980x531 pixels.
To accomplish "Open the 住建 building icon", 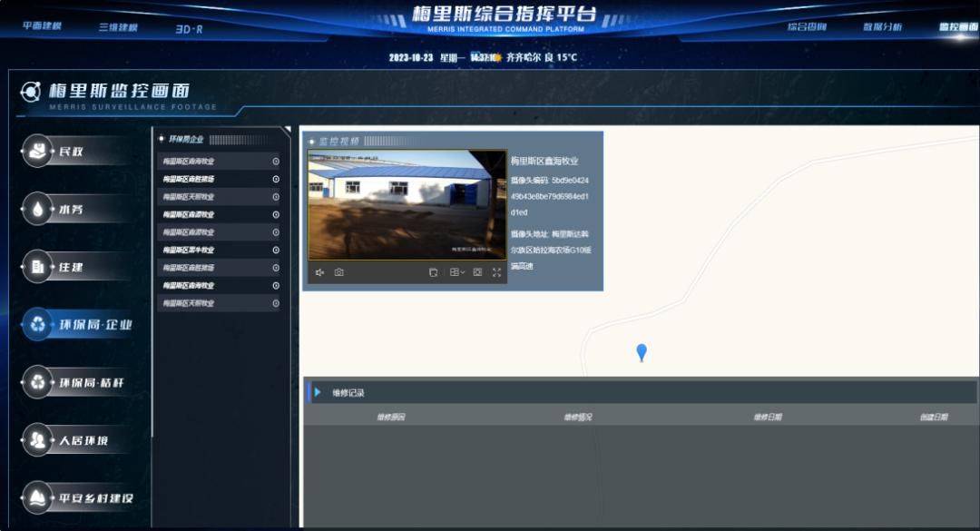I will point(38,267).
